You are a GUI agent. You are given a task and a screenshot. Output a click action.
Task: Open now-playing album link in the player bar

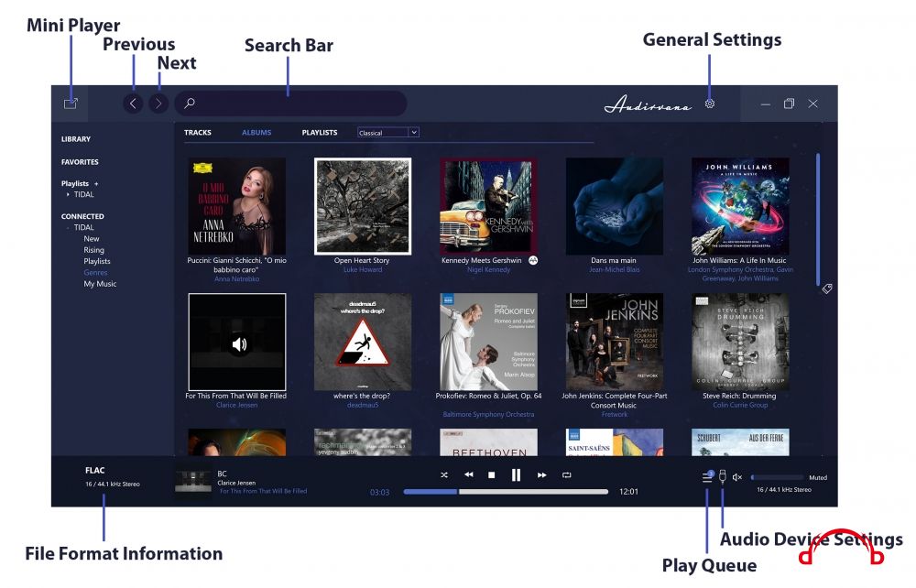click(x=263, y=492)
